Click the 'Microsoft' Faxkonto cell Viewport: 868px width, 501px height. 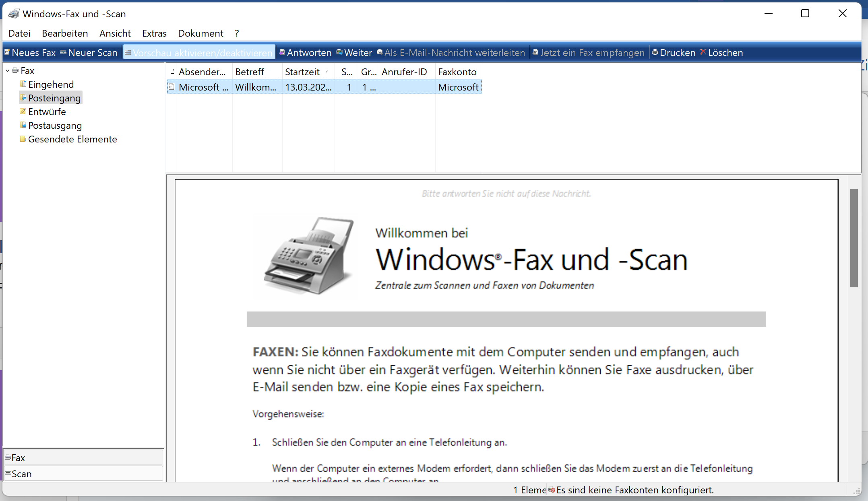point(459,87)
